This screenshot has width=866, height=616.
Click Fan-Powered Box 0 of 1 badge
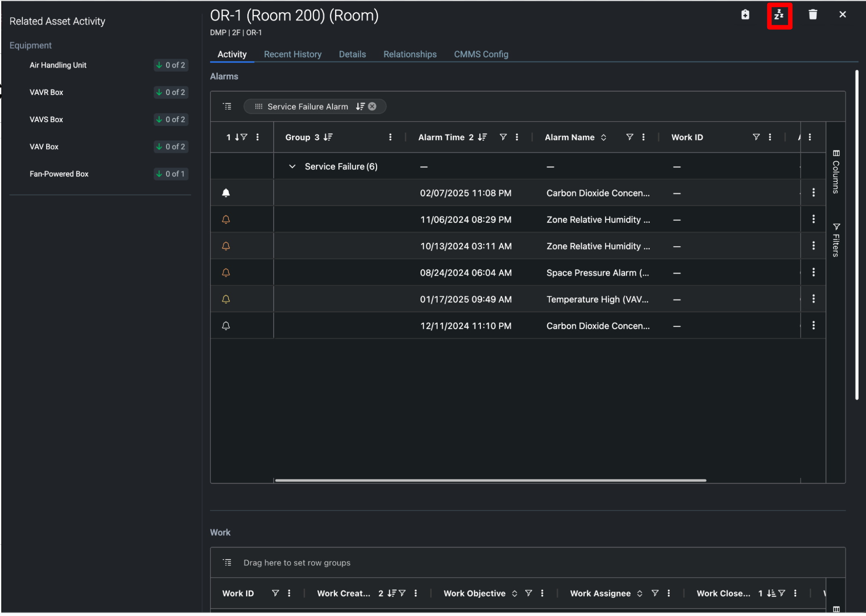point(171,174)
